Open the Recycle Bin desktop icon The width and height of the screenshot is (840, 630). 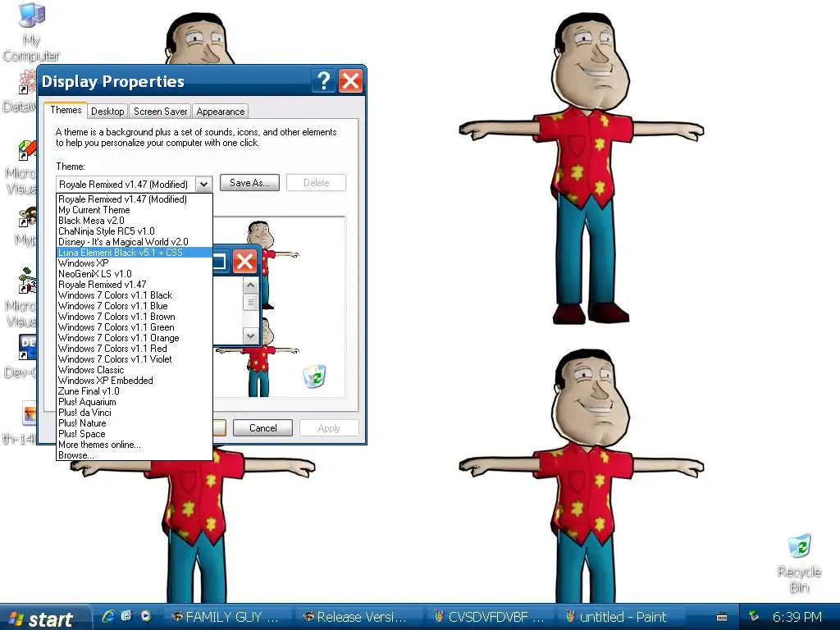(x=799, y=563)
